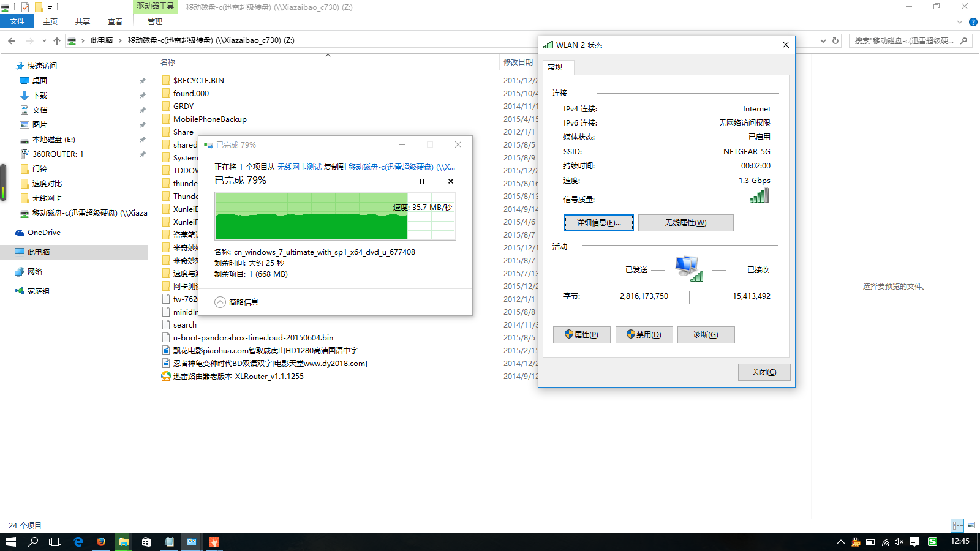Viewport: 980px width, 551px height.
Task: Select 图片 in the navigation pane
Action: pos(40,125)
